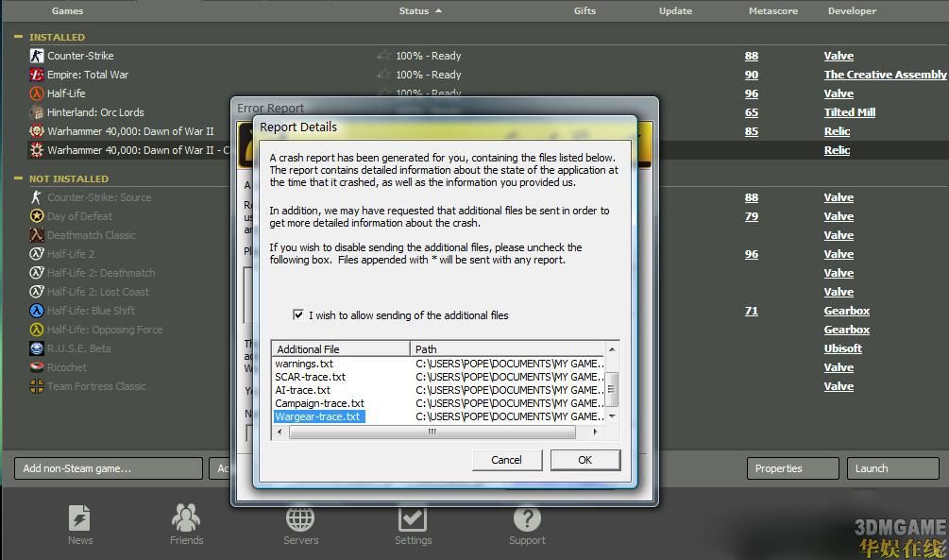This screenshot has width=949, height=560.
Task: Open Tilted Mill developer link
Action: pos(850,112)
